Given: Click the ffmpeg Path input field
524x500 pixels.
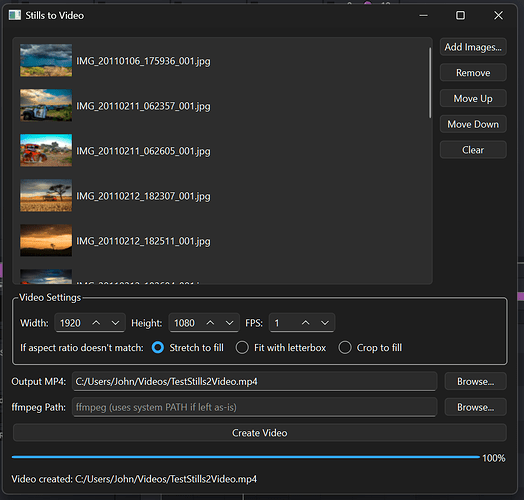Looking at the screenshot, I should pyautogui.click(x=254, y=407).
